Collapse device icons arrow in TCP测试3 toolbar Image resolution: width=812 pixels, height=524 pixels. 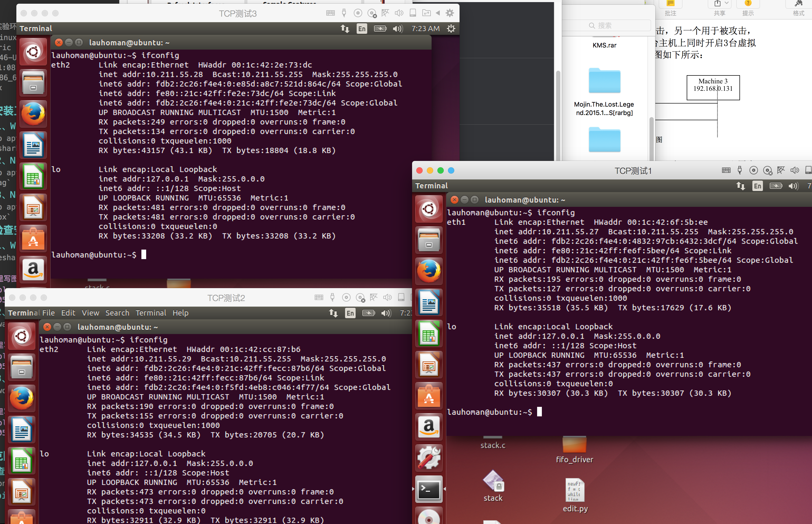pos(438,13)
